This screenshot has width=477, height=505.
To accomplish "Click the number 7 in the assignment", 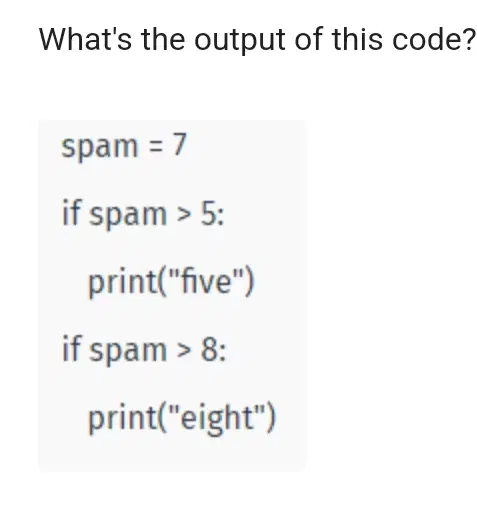I will (x=179, y=144).
